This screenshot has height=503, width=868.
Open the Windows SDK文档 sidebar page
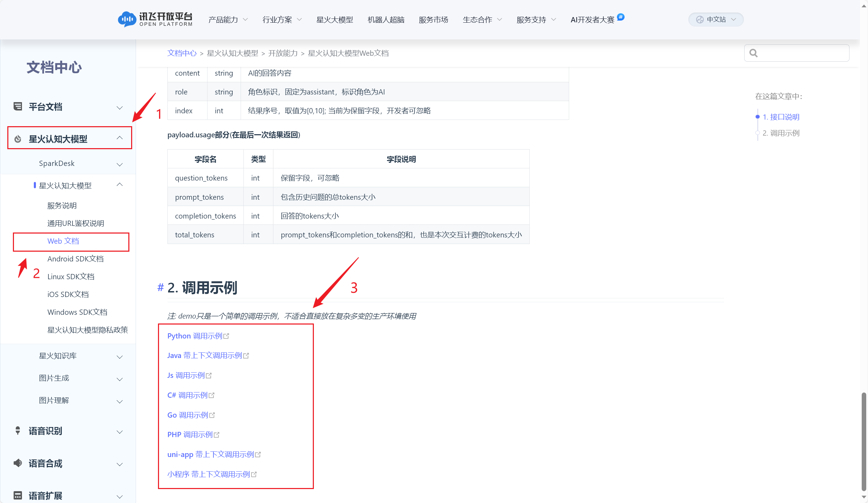(x=77, y=312)
